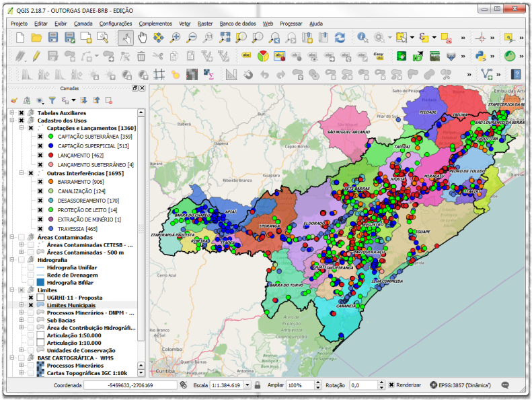Toggle the Renderizar checkbox
Screen dimensions: 532x400
tap(391, 385)
